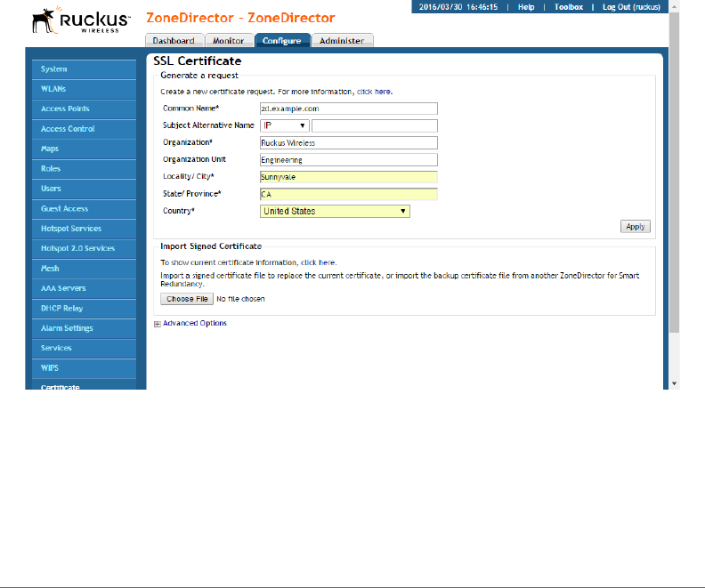Viewport: 705px width, 588px height.
Task: Click the Organization Unit field
Action: pos(348,160)
